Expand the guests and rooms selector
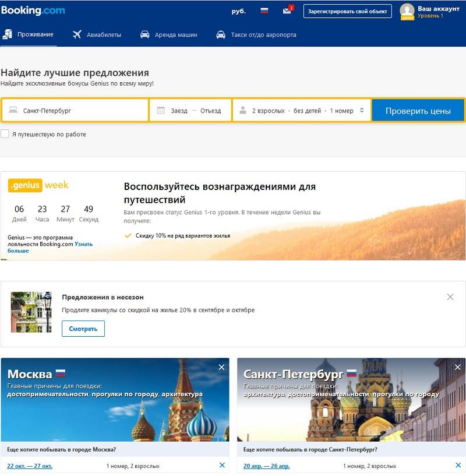 tap(302, 111)
